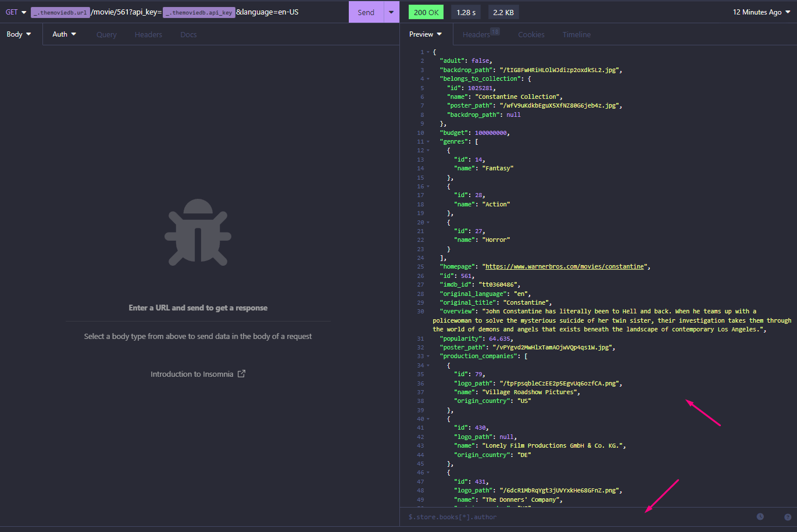Screen dimensions: 797x532
Task: Switch to the Query tab
Action: (x=106, y=34)
